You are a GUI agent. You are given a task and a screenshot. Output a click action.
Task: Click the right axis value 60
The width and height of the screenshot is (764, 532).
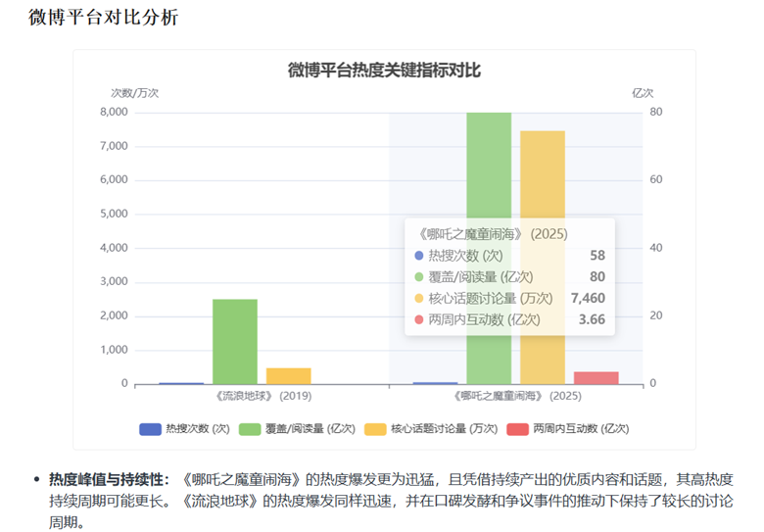(656, 179)
